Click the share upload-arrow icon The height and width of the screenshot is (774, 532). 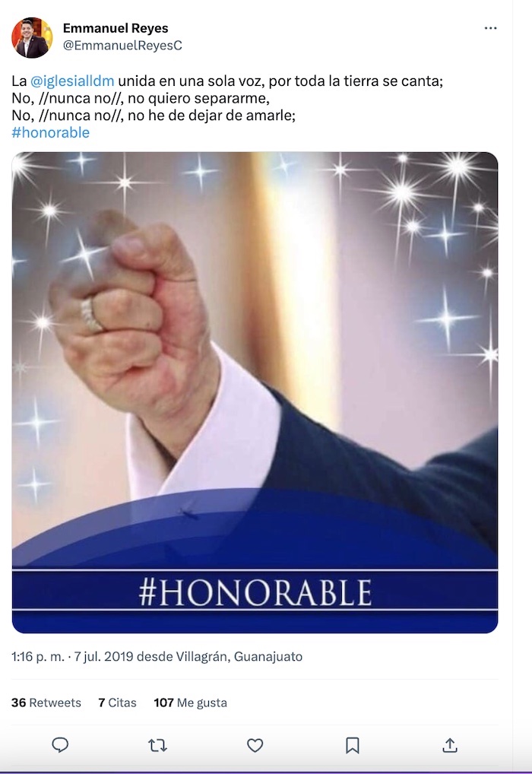click(x=450, y=745)
